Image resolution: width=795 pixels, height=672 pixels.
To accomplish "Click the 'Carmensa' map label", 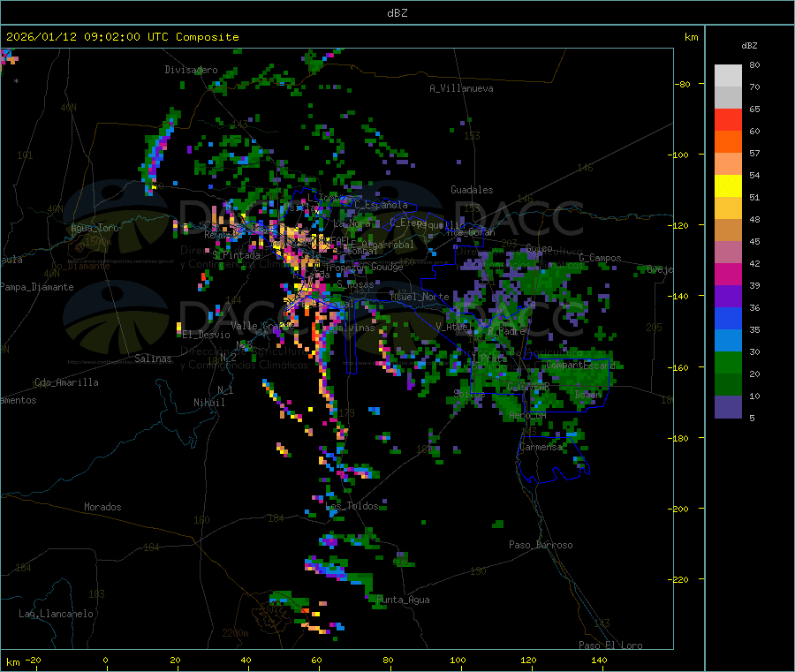I will (541, 447).
